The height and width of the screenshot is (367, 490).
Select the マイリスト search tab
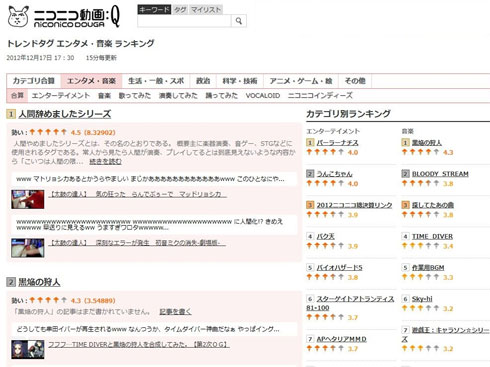click(x=206, y=10)
